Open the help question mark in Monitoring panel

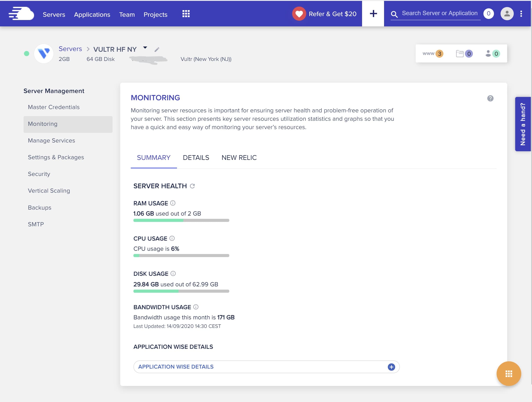pyautogui.click(x=490, y=98)
